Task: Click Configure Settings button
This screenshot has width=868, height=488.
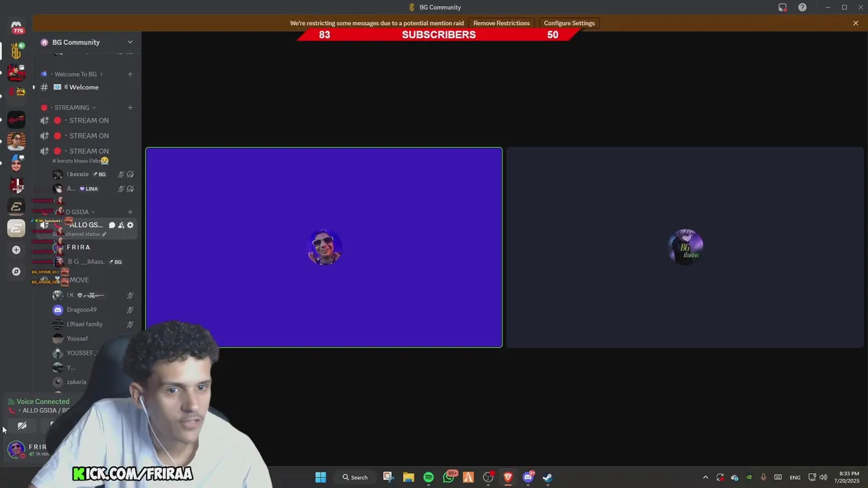Action: [x=569, y=23]
